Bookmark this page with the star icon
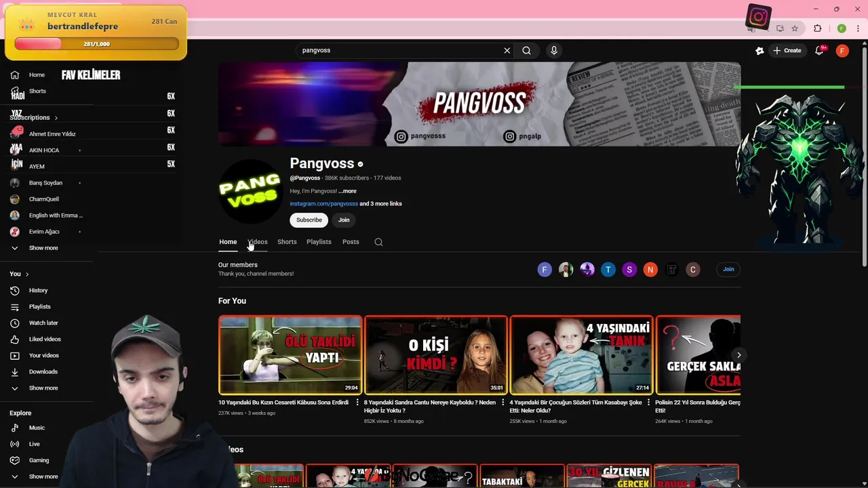The image size is (868, 488). [795, 28]
